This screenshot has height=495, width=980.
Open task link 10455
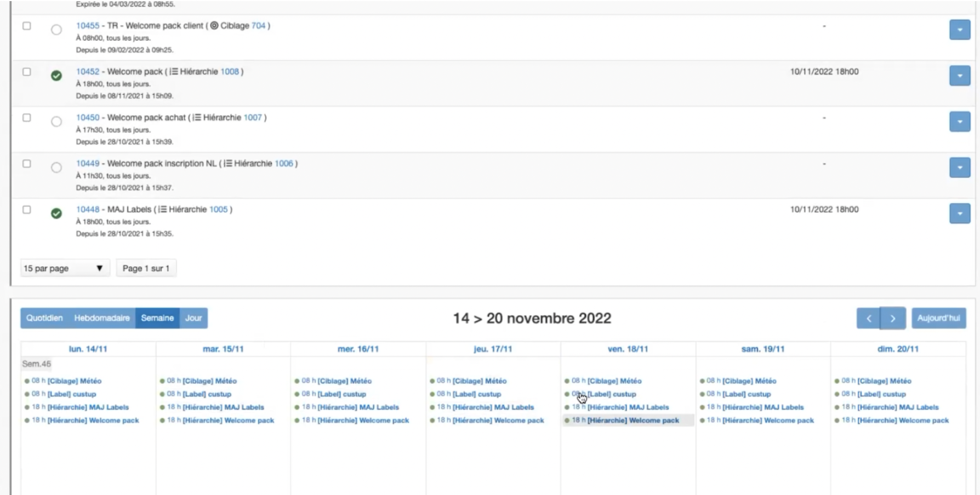click(x=88, y=26)
